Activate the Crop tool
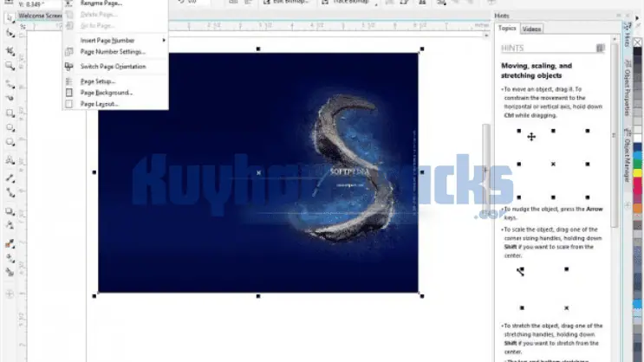The height and width of the screenshot is (362, 644). pyautogui.click(x=10, y=48)
